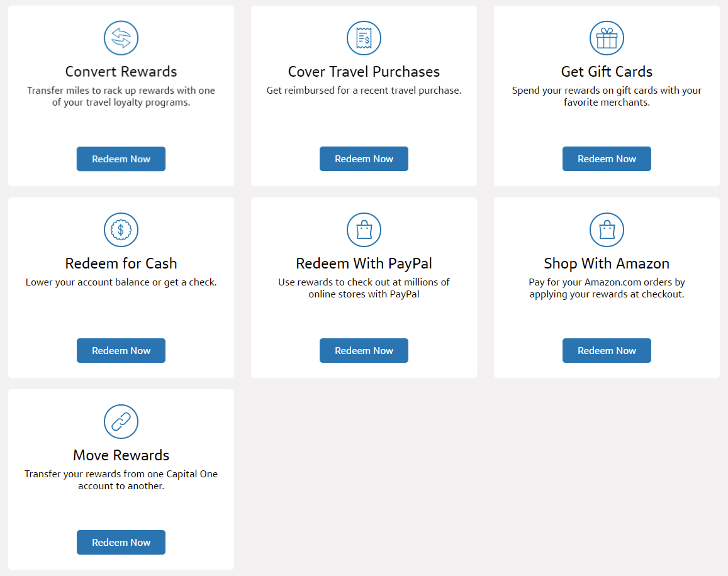728x576 pixels.
Task: Select the Move Rewards heading
Action: [x=121, y=455]
